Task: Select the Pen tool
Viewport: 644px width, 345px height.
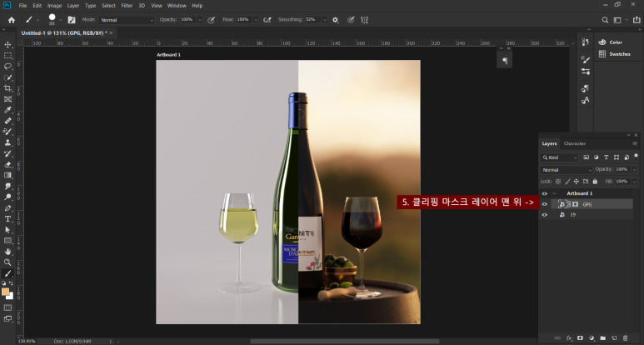Action: (x=7, y=207)
